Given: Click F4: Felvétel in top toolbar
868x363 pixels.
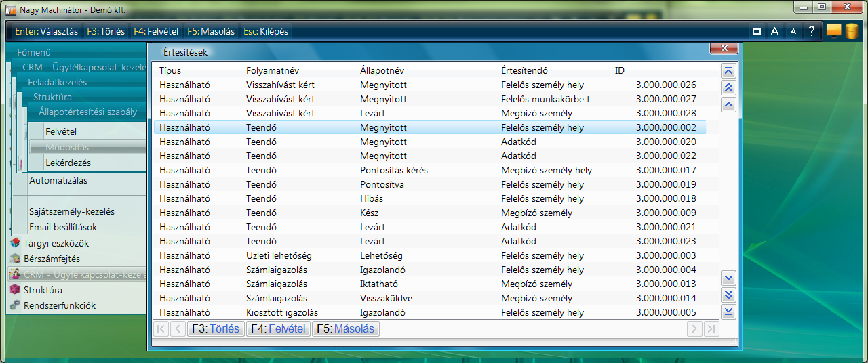Looking at the screenshot, I should (156, 31).
